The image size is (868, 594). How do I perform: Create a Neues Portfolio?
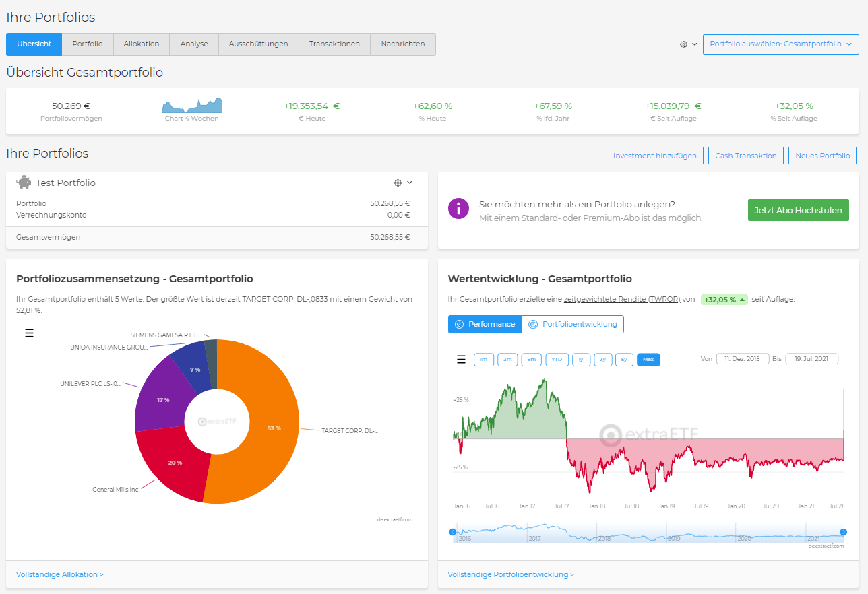(822, 156)
